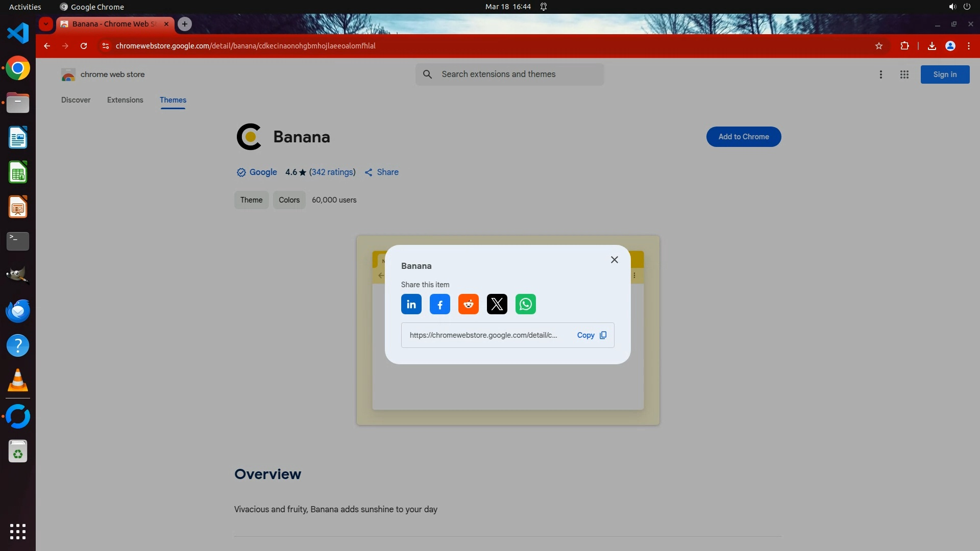Click the Reddit share icon
This screenshot has width=980, height=551.
(468, 305)
